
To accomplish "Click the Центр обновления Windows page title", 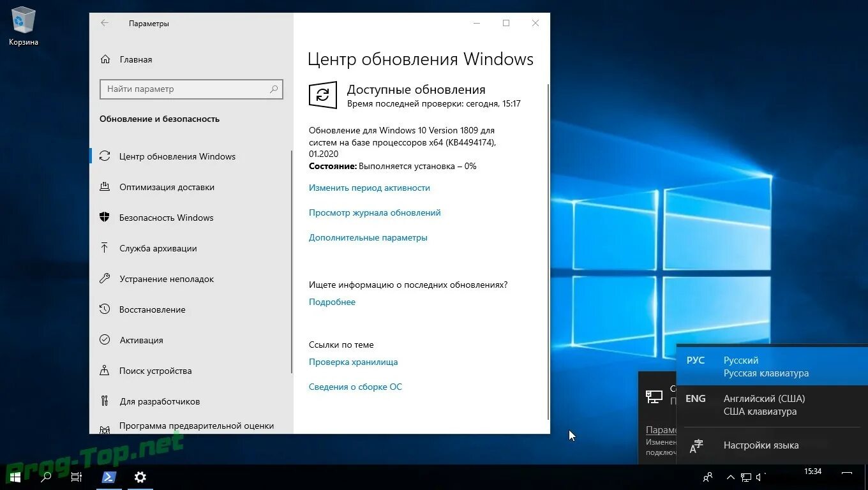I will coord(421,59).
